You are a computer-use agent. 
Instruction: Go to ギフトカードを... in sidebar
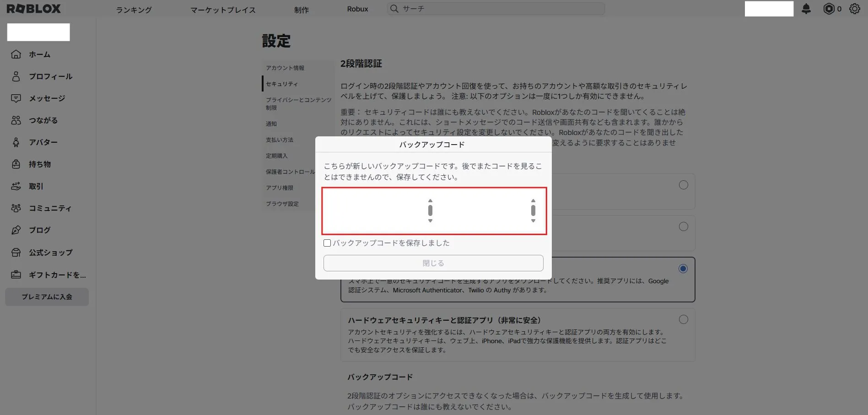(57, 275)
